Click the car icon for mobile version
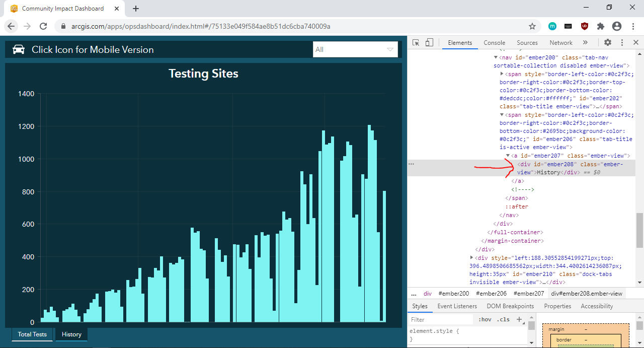The width and height of the screenshot is (644, 348). pyautogui.click(x=20, y=49)
